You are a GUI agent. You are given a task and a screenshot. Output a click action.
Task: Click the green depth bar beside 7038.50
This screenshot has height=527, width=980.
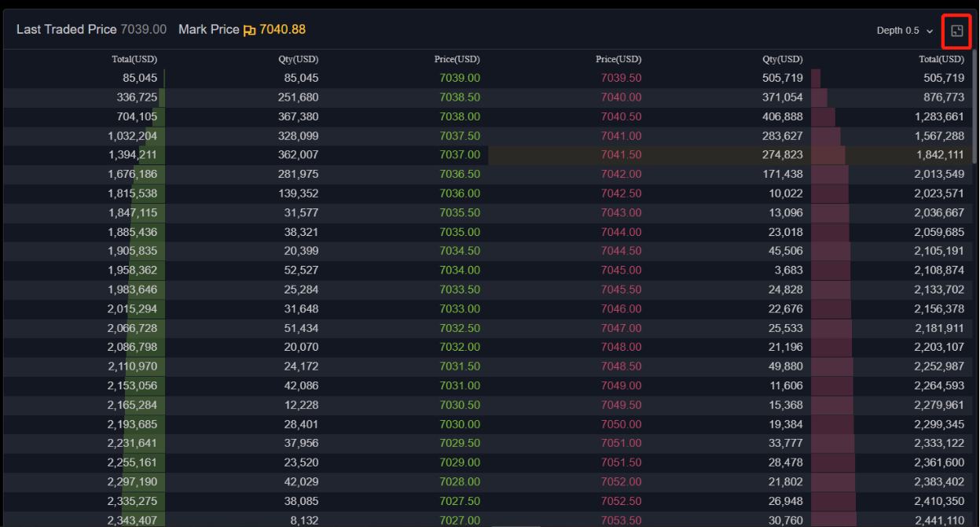pyautogui.click(x=161, y=97)
